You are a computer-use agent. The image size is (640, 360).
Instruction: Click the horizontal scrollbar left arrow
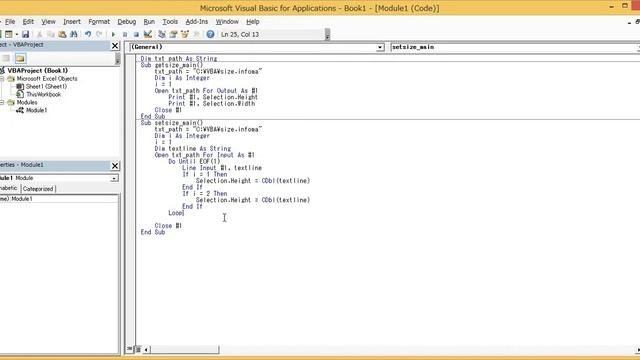tap(146, 349)
